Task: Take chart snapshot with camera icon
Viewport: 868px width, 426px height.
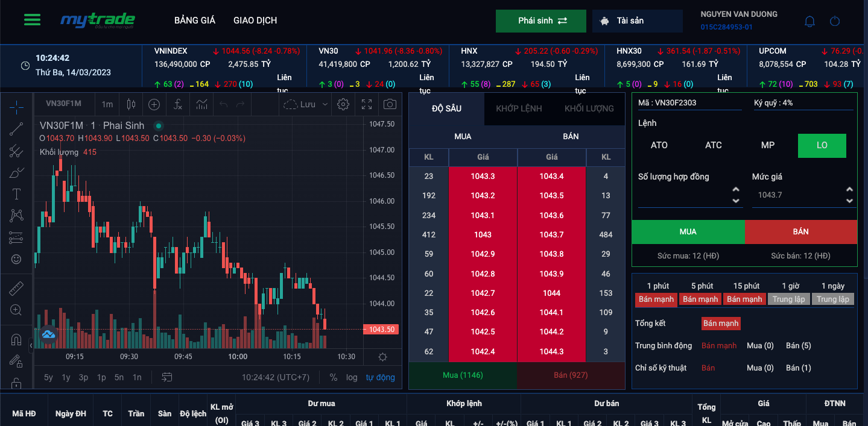Action: 390,104
